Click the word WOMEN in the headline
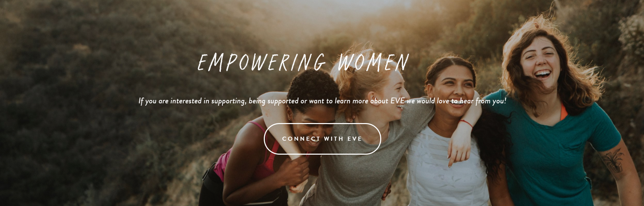 pyautogui.click(x=373, y=62)
